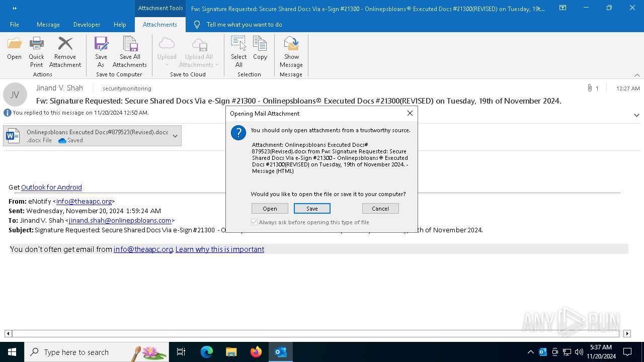
Task: Open the File tab
Action: (15, 25)
